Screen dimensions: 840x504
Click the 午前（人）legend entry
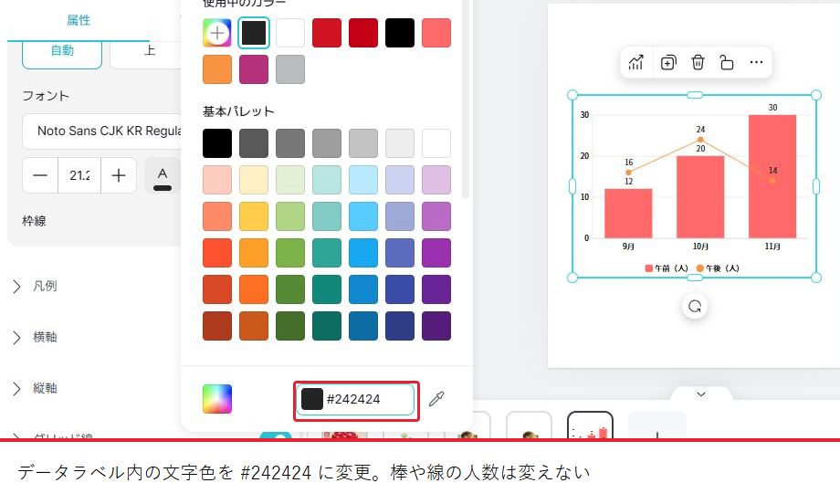[x=667, y=268]
